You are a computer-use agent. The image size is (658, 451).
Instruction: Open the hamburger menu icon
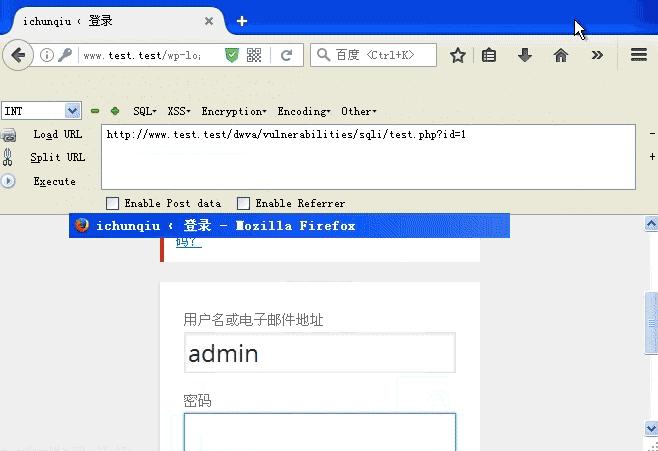pos(639,55)
